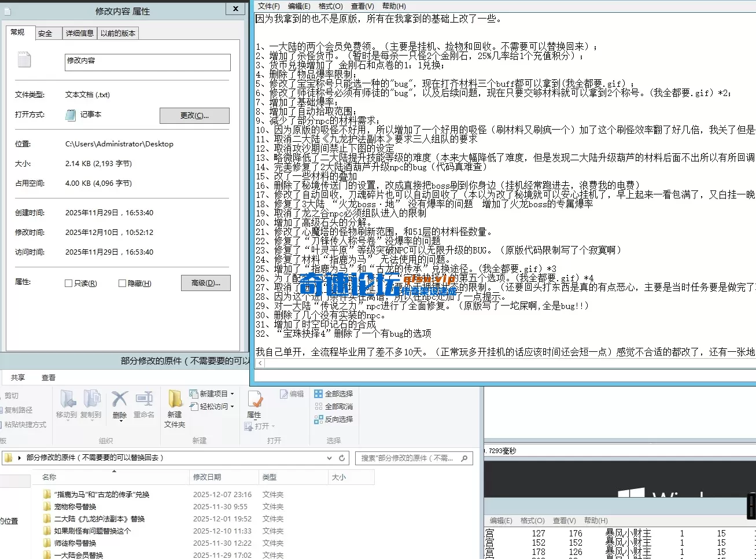
Task: Click the 高级(D)... button
Action: point(205,282)
